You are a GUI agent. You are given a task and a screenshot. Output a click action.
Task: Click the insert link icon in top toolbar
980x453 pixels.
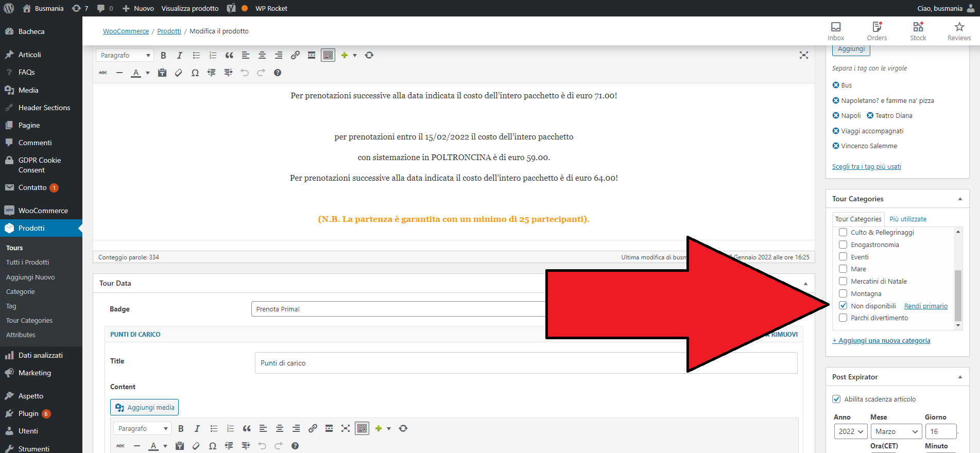click(x=295, y=56)
